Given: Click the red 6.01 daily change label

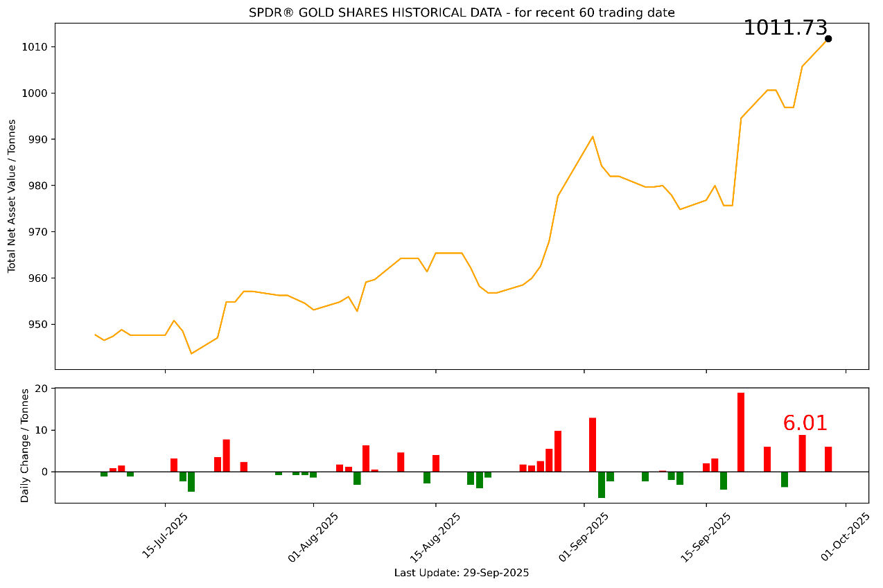Looking at the screenshot, I should coord(805,423).
